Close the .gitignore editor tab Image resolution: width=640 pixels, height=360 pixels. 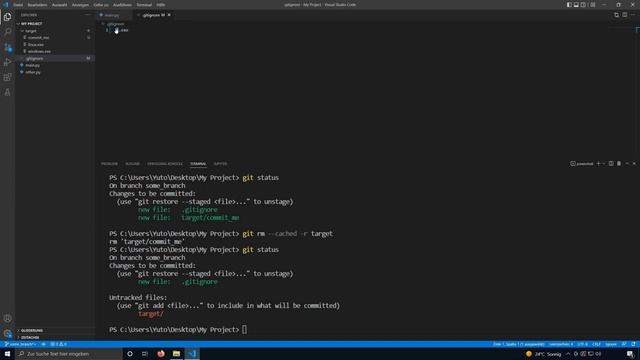point(169,15)
